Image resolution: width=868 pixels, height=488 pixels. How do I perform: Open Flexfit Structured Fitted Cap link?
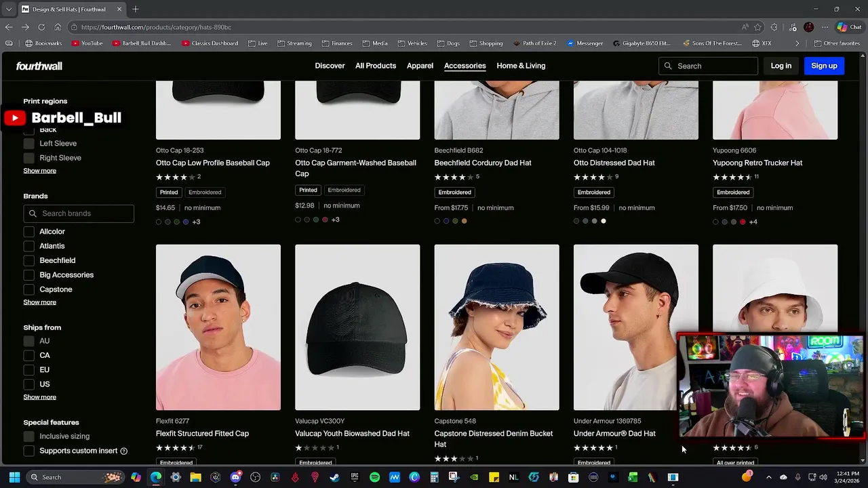tap(202, 434)
